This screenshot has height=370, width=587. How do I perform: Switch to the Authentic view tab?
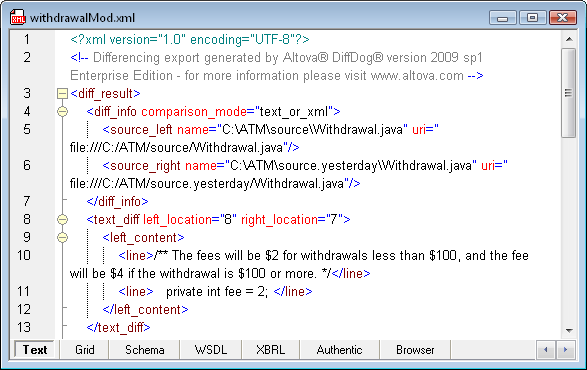(x=339, y=350)
